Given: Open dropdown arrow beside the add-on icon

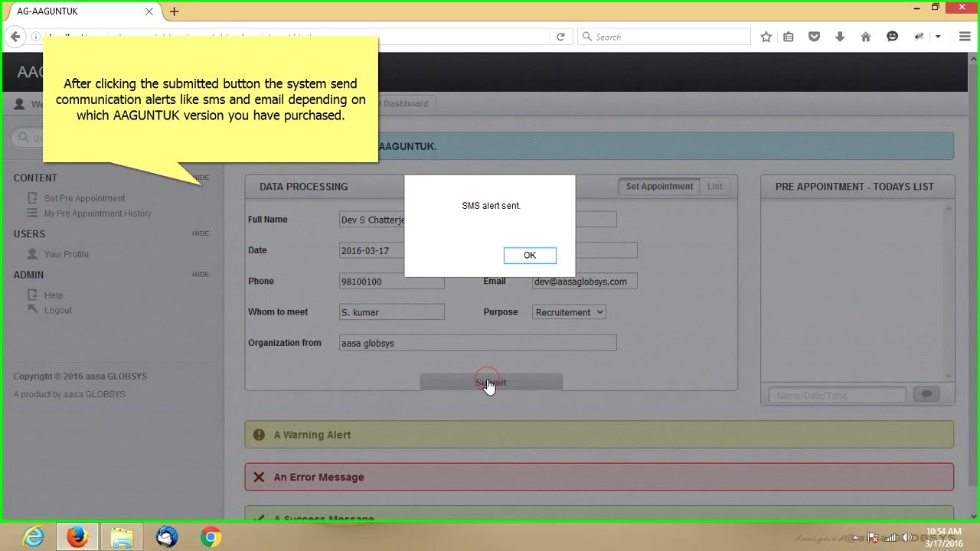Looking at the screenshot, I should (938, 37).
